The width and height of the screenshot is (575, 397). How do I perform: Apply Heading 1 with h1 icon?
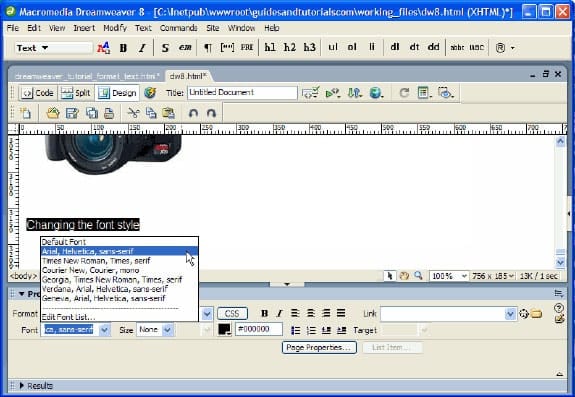tap(270, 47)
